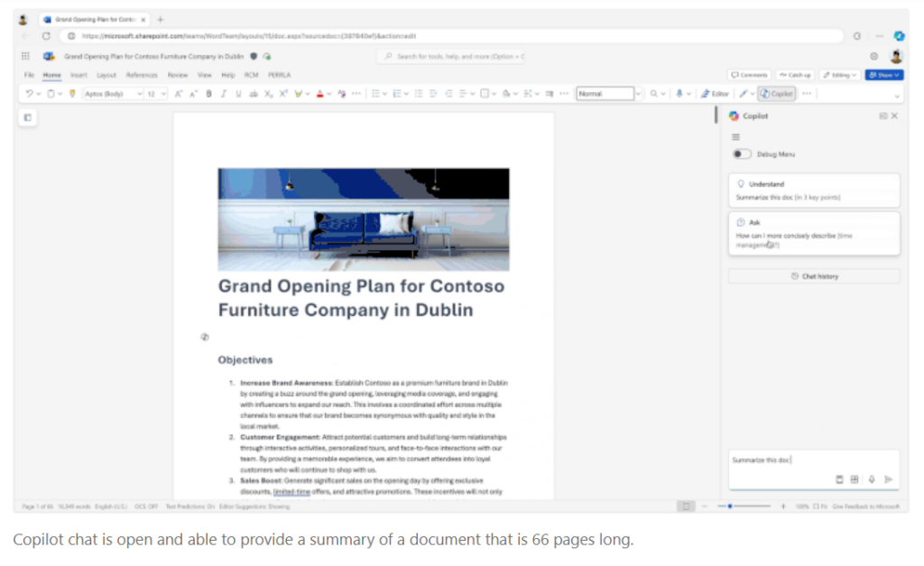The height and width of the screenshot is (566, 924).
Task: Click 'Text Predictions: On' in status bar
Action: point(190,506)
